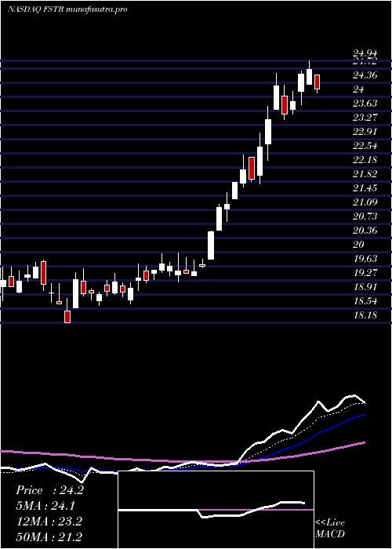
Task: Click the 23.27 price axis label
Action: pyautogui.click(x=365, y=118)
